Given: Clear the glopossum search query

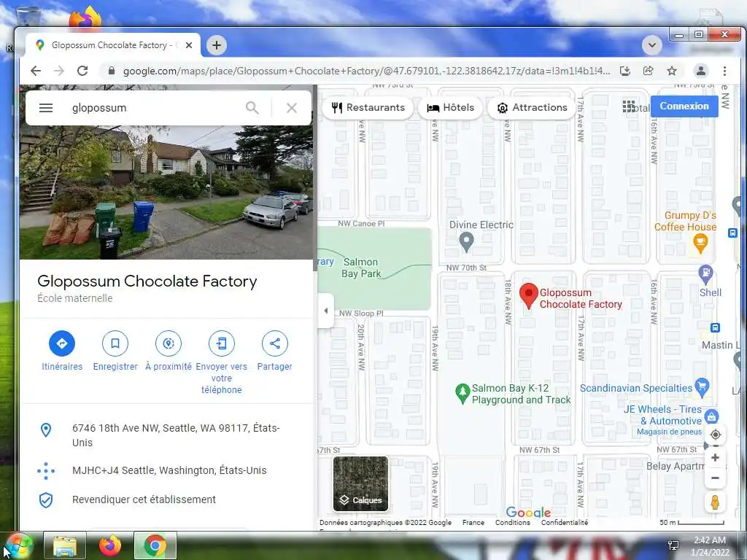Looking at the screenshot, I should (x=292, y=108).
